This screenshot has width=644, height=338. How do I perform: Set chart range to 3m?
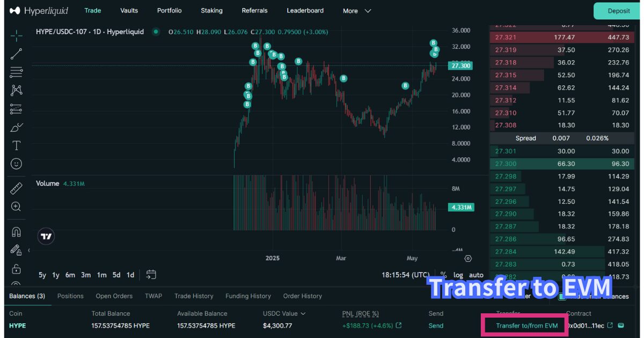coord(86,275)
